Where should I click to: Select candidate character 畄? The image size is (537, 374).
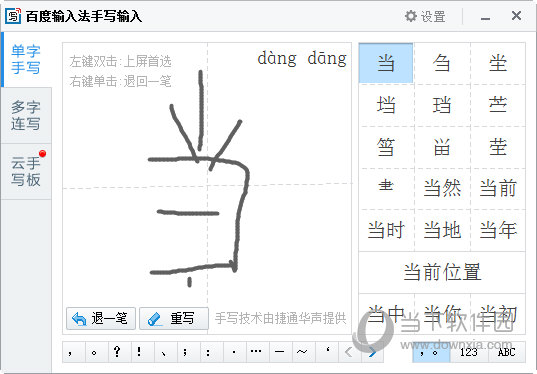442,147
